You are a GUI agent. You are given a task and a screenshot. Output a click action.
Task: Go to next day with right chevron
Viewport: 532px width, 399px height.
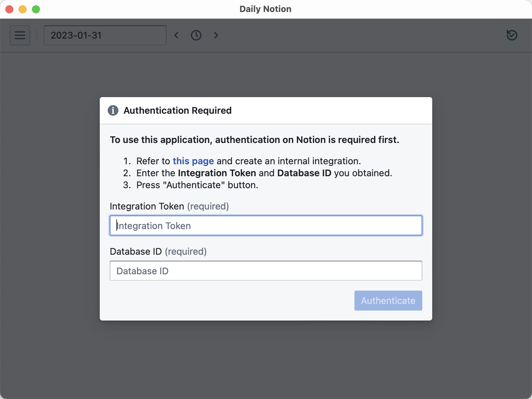click(x=216, y=35)
